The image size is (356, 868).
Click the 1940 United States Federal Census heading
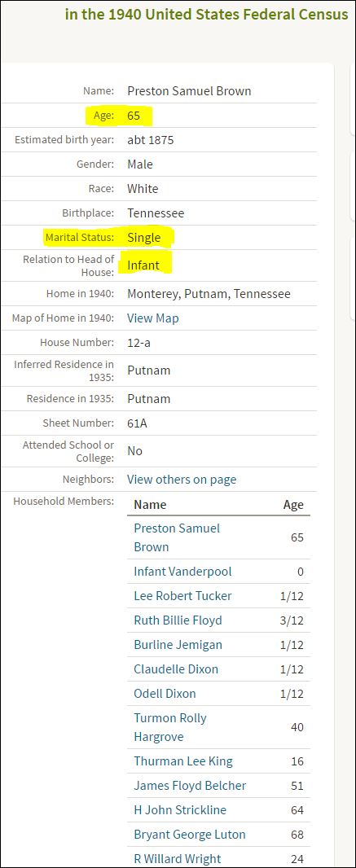(x=207, y=14)
